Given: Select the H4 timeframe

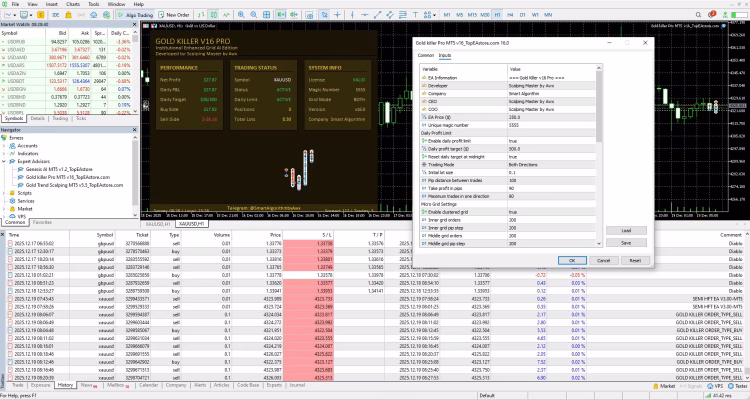Looking at the screenshot, I should (x=510, y=15).
